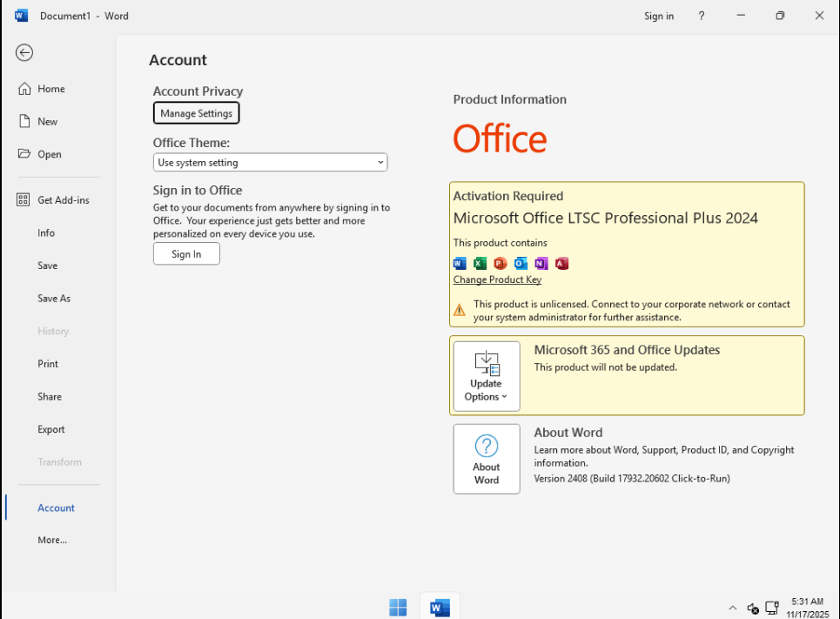Click the OneNote icon in product list
840x619 pixels.
coord(541,264)
